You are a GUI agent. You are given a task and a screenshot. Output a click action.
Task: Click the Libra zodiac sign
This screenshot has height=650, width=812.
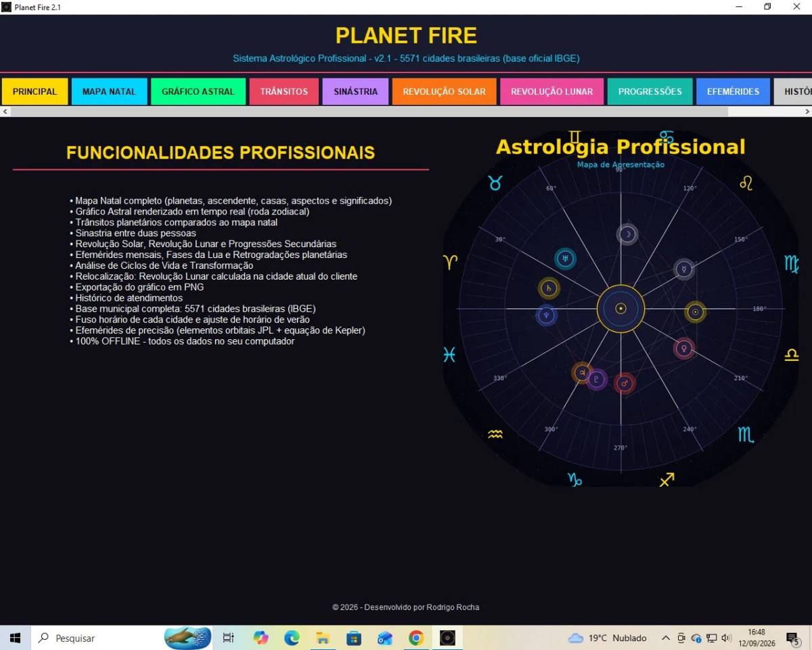click(x=792, y=354)
